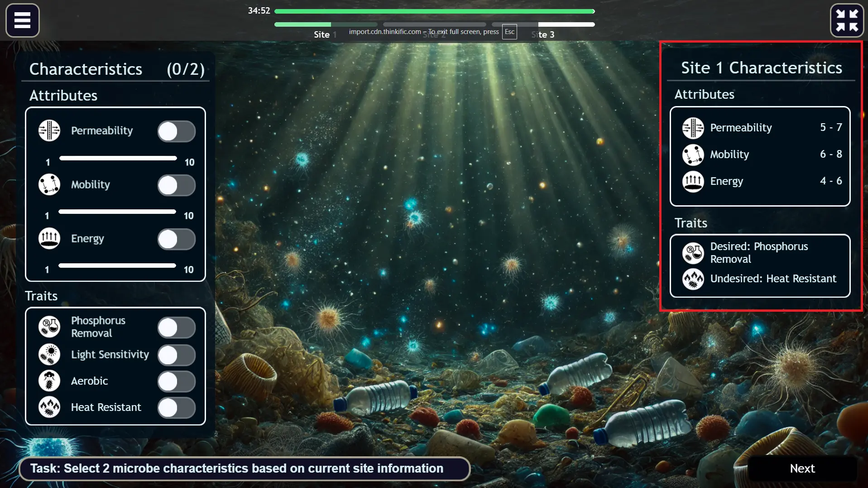The image size is (868, 488).
Task: Click the Energy icon in Characteristics panel
Action: click(49, 238)
